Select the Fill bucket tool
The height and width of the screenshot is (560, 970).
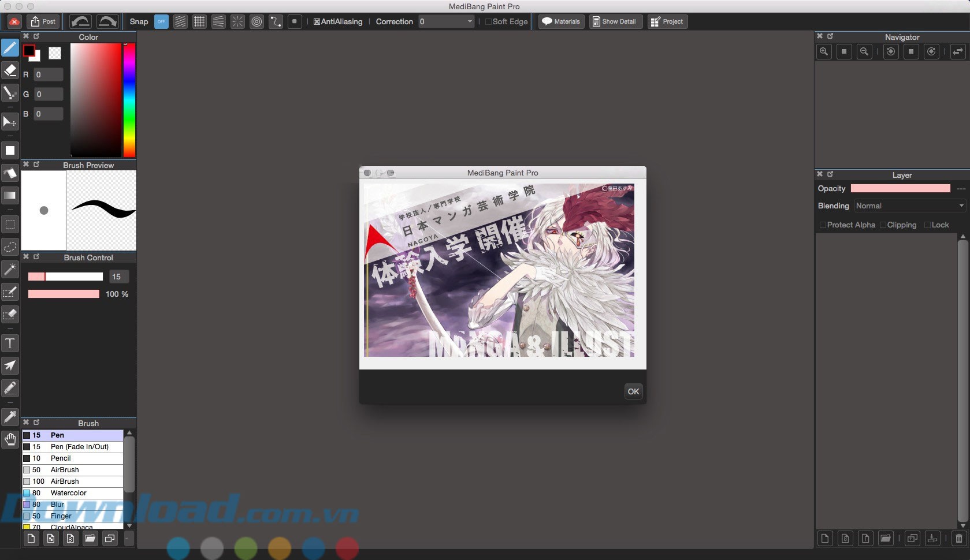tap(10, 173)
